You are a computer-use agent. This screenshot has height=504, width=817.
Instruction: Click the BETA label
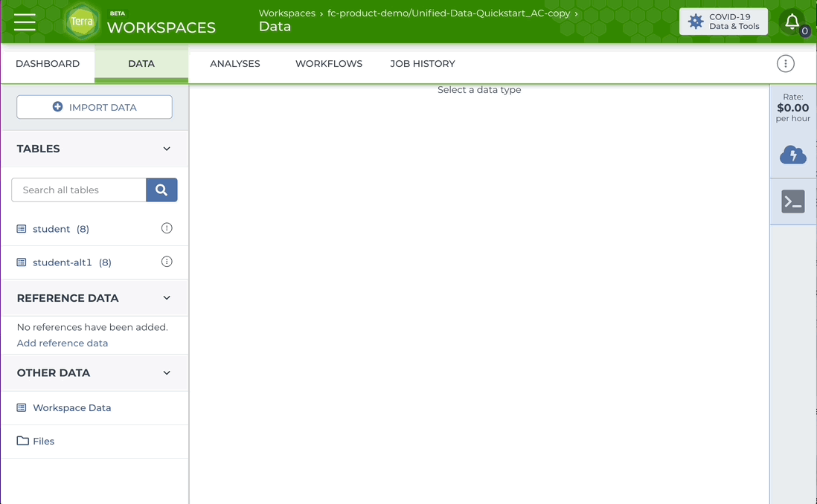(118, 13)
